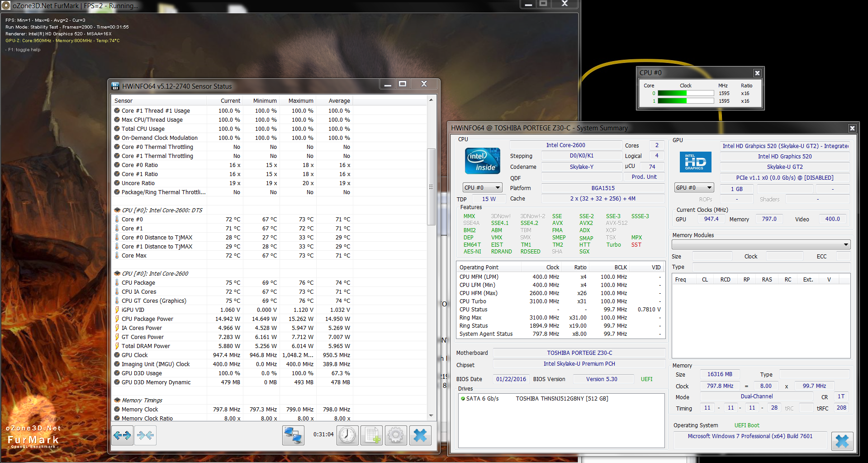Image resolution: width=868 pixels, height=463 pixels.
Task: Click the FurMark app icon in its title bar
Action: click(x=6, y=5)
